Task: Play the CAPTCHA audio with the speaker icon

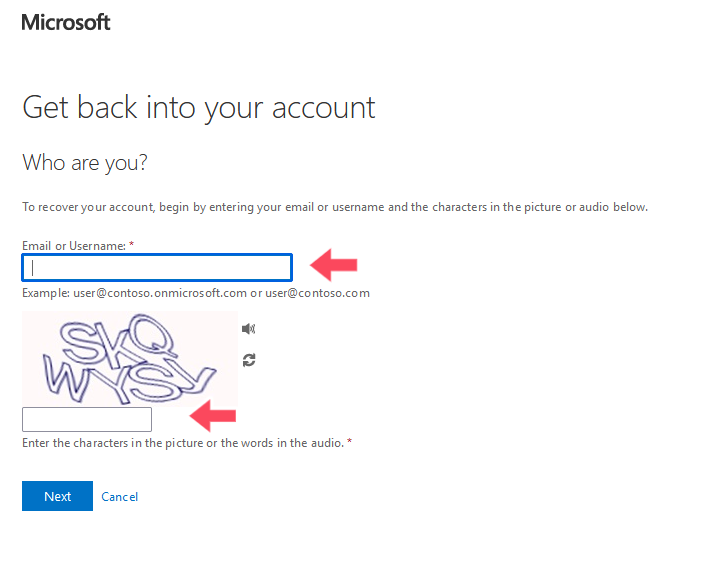Action: tap(248, 329)
